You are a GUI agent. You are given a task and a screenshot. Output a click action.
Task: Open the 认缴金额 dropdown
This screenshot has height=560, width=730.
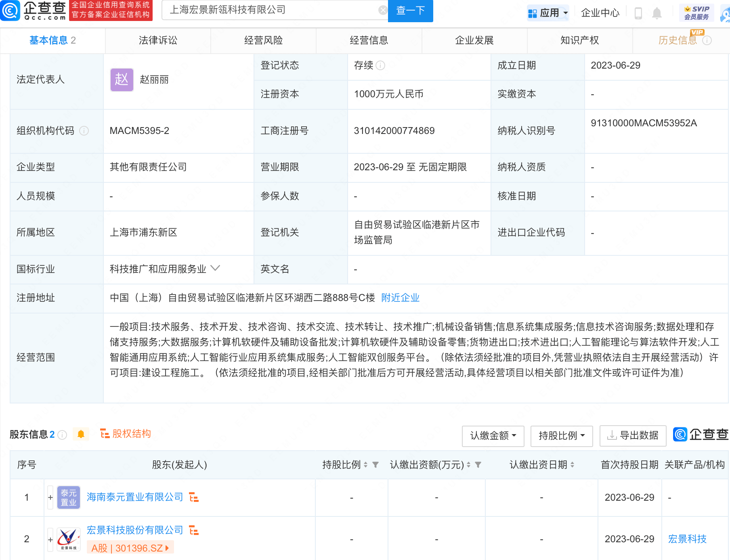pyautogui.click(x=493, y=436)
